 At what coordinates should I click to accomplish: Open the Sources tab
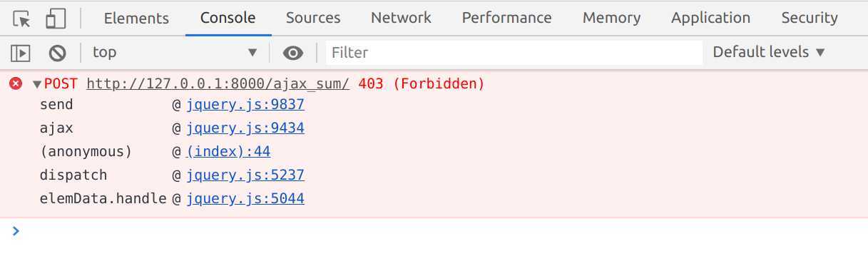pyautogui.click(x=313, y=18)
